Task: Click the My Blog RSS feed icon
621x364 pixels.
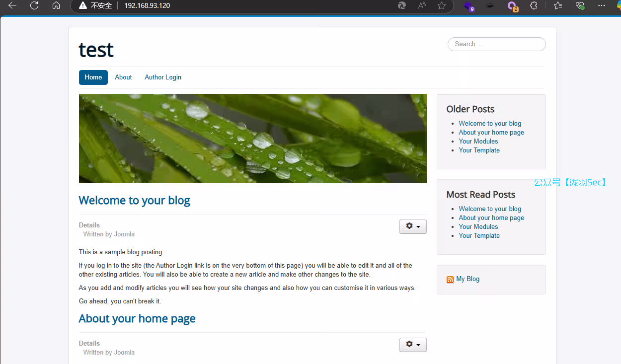Action: pos(450,280)
